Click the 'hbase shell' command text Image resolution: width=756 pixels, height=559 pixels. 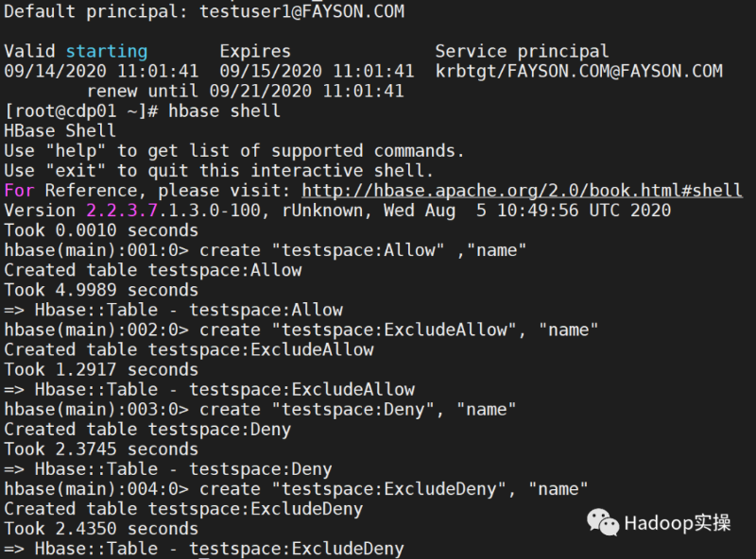(x=224, y=110)
